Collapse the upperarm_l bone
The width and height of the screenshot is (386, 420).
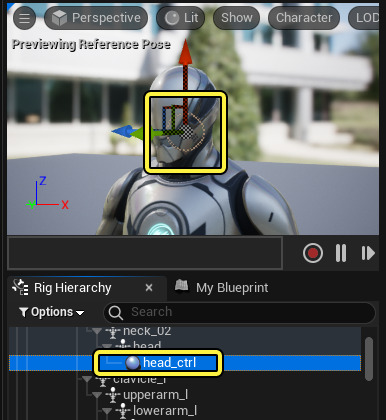pyautogui.click(x=97, y=395)
